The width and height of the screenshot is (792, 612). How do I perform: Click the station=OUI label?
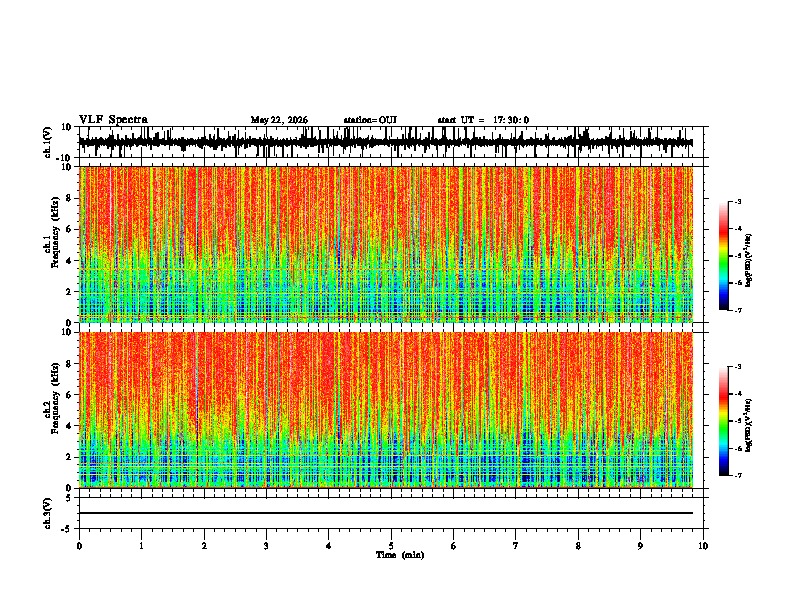(x=370, y=120)
